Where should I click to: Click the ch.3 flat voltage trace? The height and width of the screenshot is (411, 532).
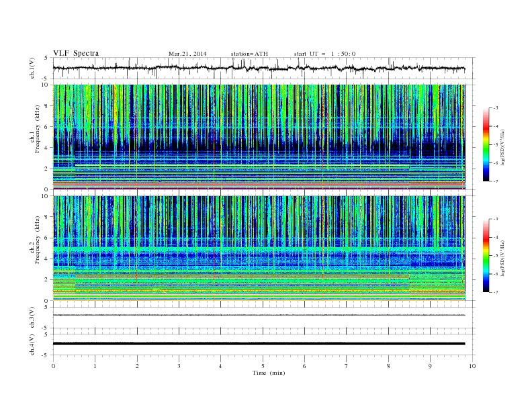pos(259,315)
